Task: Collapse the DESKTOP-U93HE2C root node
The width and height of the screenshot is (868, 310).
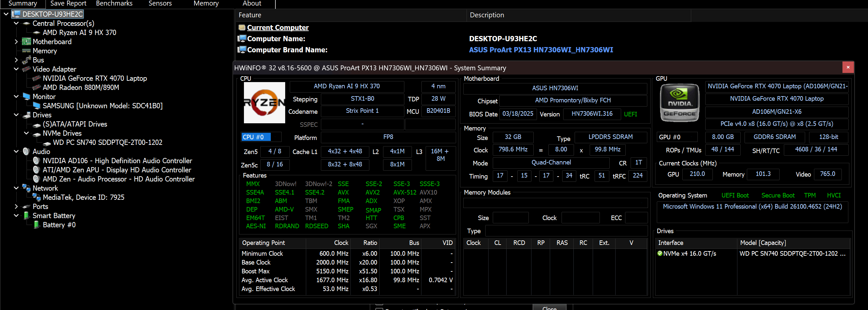Action: tap(6, 14)
